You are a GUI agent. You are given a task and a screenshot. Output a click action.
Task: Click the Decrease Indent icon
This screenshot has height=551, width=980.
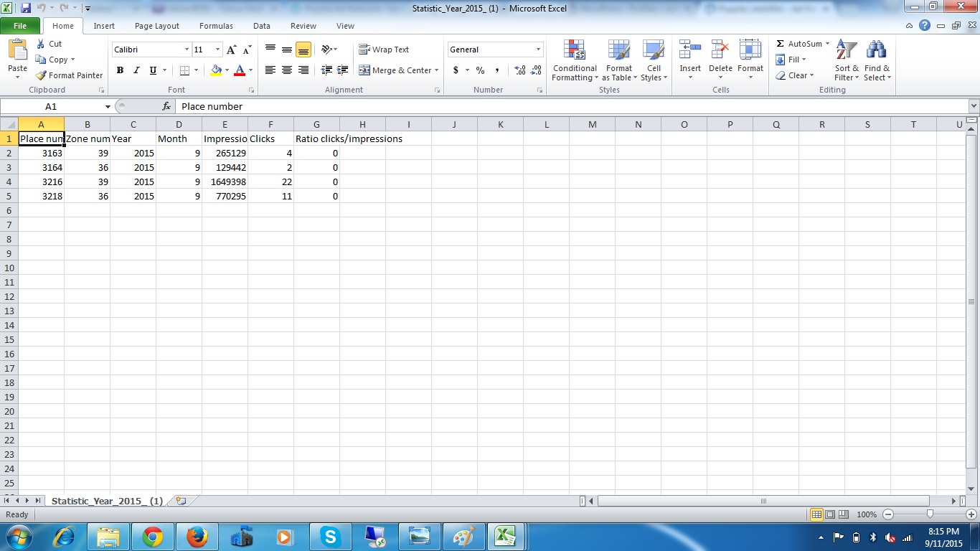[326, 70]
